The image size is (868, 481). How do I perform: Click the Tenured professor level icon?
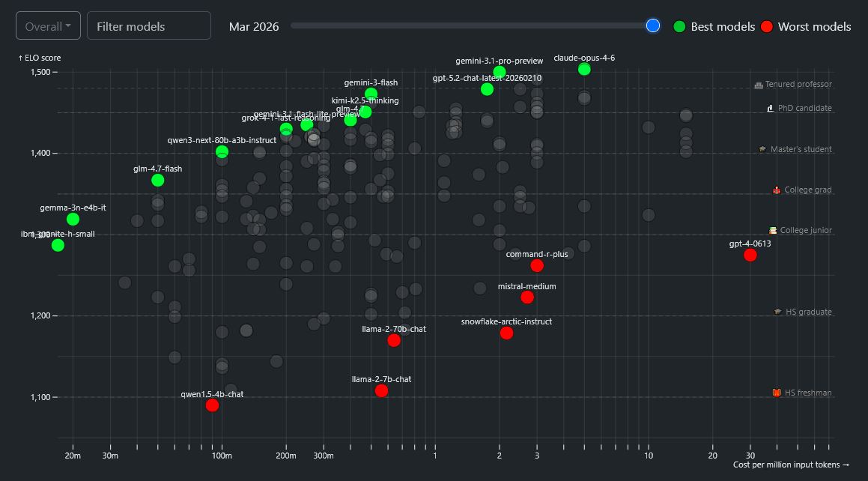pos(759,85)
